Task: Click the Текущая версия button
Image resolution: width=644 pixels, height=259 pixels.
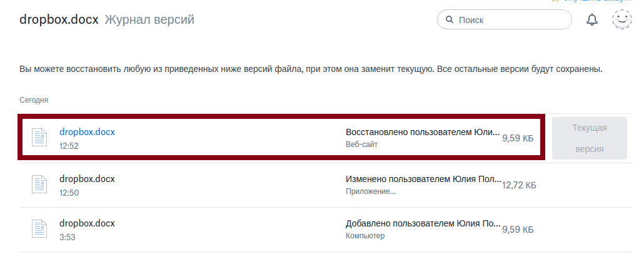Action: point(590,138)
